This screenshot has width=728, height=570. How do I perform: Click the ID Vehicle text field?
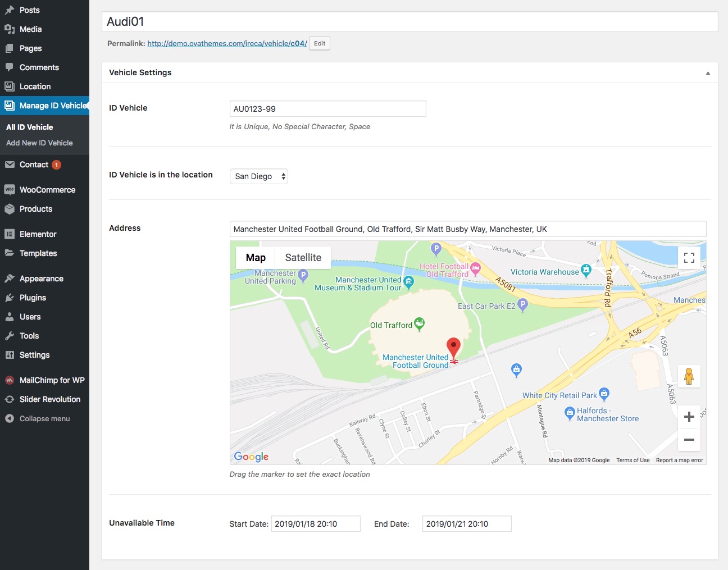coord(327,109)
